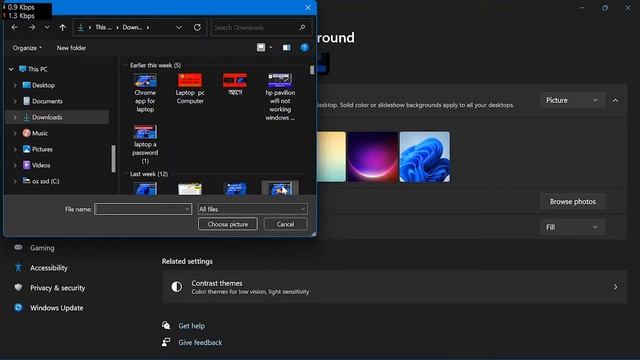Click the Privacy shield icon

point(18,287)
